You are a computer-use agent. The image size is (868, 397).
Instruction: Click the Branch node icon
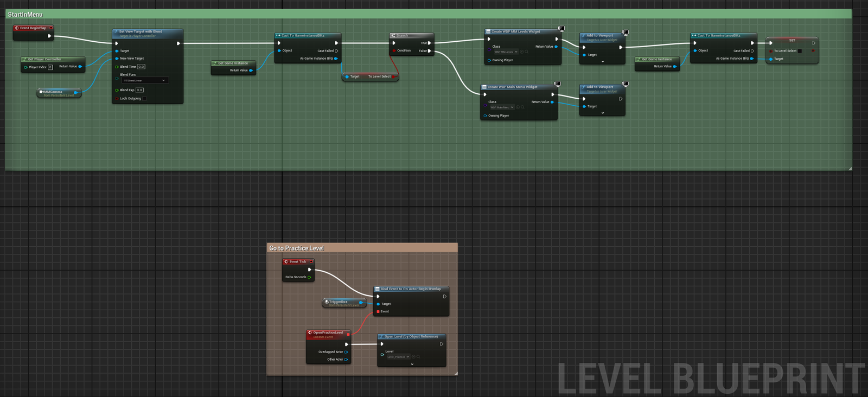393,35
